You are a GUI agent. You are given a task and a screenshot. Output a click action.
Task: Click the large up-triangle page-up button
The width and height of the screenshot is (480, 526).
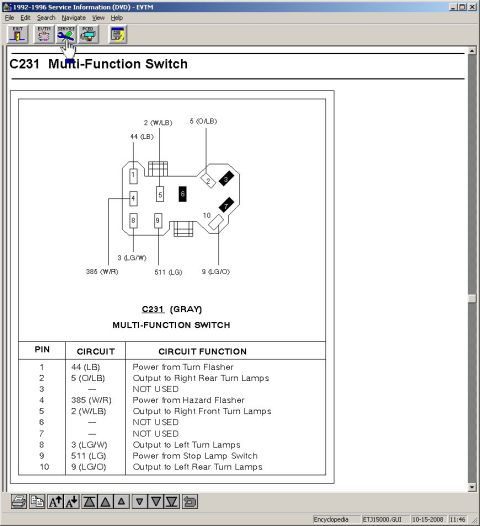coord(106,502)
